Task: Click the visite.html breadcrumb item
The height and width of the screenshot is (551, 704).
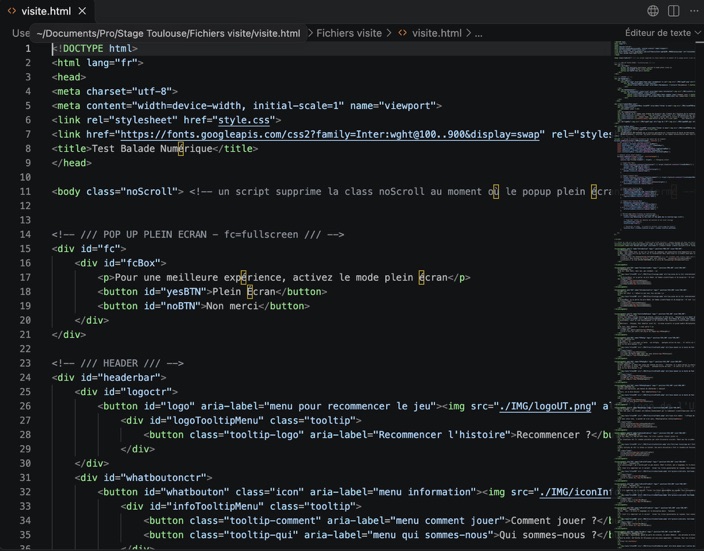Action: 436,33
